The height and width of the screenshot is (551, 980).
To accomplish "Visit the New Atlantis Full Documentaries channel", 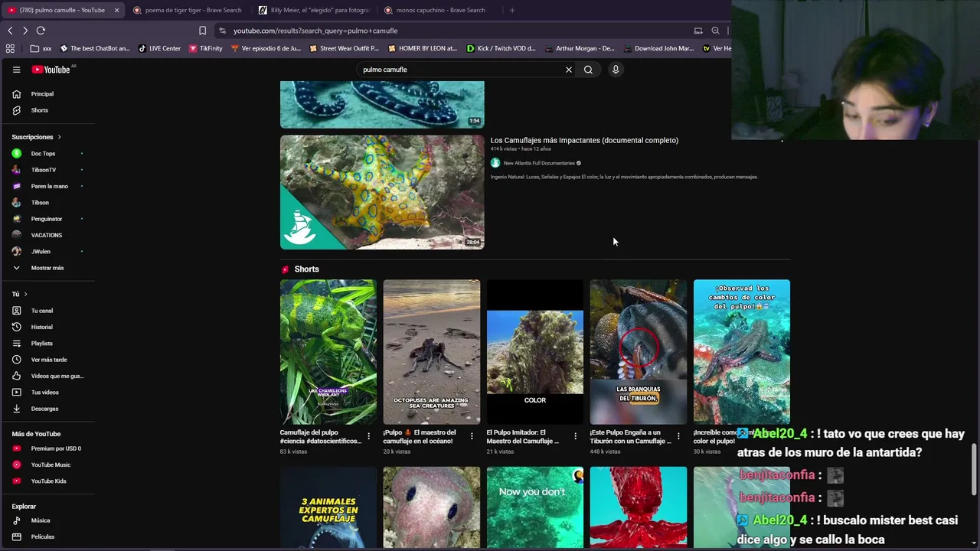I will pos(538,163).
